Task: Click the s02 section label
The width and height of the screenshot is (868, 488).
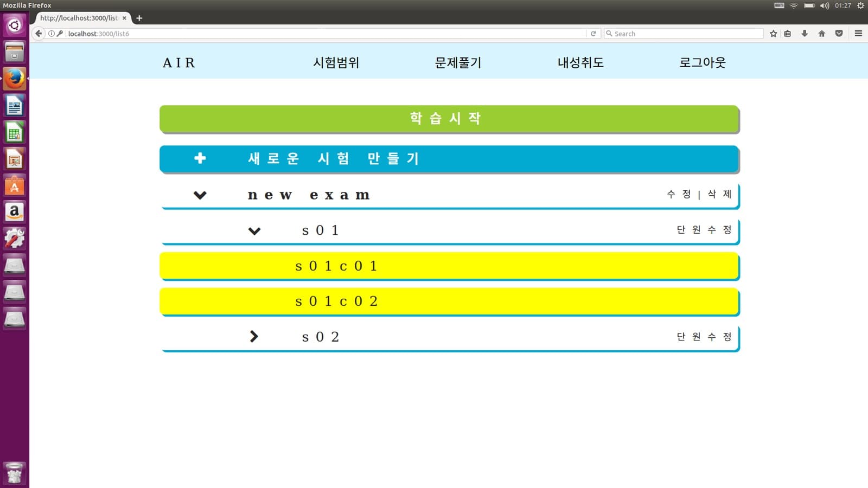Action: point(321,337)
